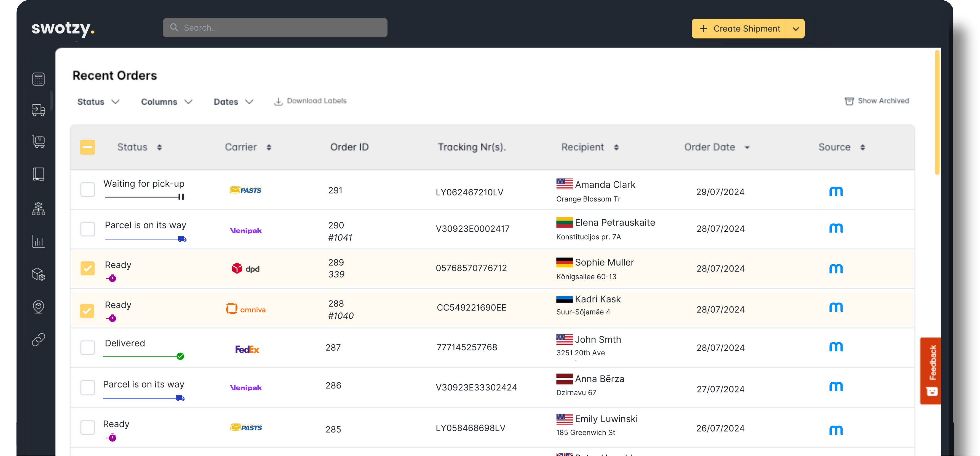This screenshot has height=456, width=980.
Task: Expand the Status filter dropdown
Action: 98,102
